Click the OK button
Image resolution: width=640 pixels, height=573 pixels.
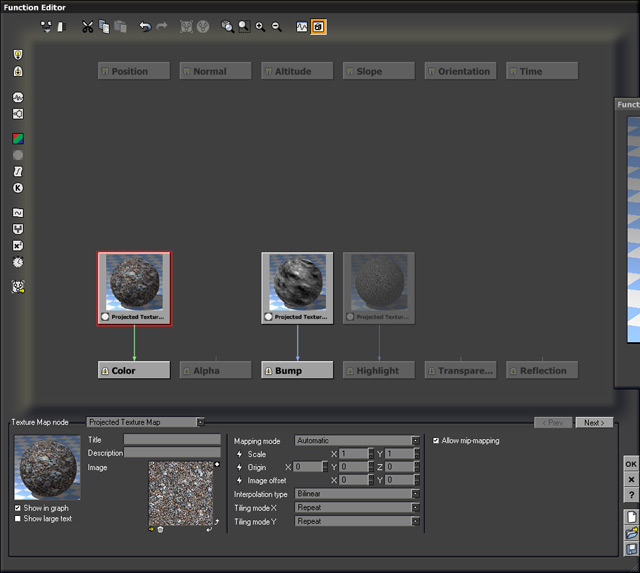click(x=630, y=464)
